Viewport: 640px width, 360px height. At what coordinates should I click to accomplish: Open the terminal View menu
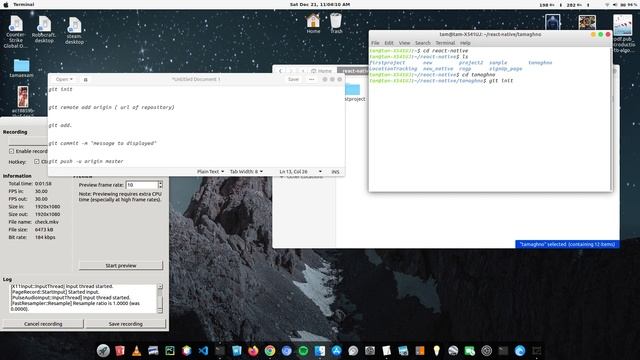[404, 43]
